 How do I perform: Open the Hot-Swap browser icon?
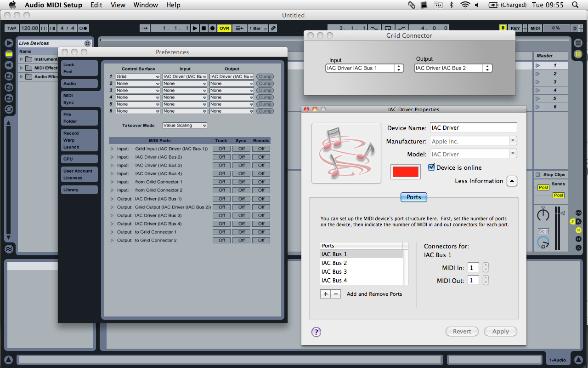9,109
